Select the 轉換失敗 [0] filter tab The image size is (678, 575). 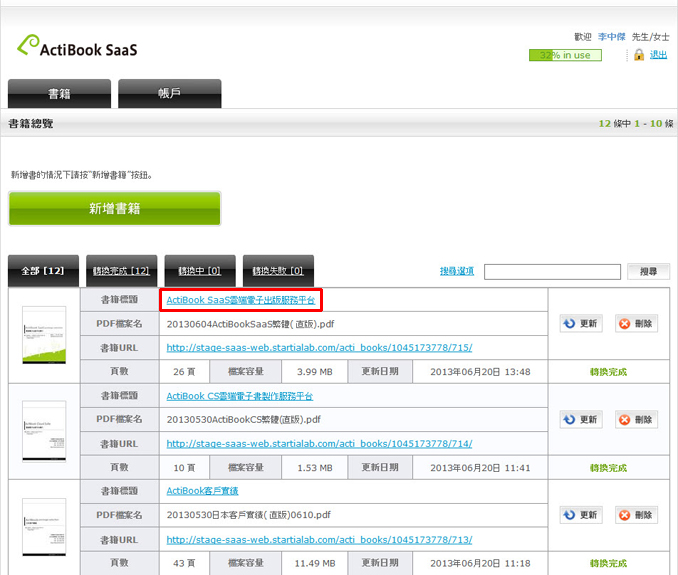tap(278, 271)
